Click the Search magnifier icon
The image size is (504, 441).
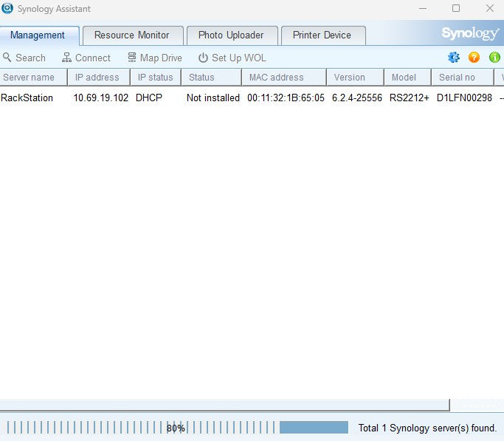[7, 58]
